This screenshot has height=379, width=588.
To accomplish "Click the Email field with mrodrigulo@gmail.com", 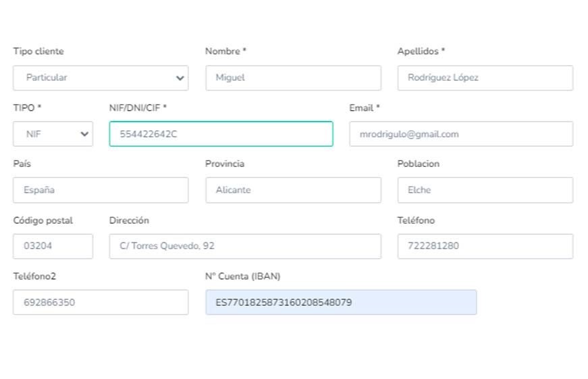I will [x=460, y=134].
